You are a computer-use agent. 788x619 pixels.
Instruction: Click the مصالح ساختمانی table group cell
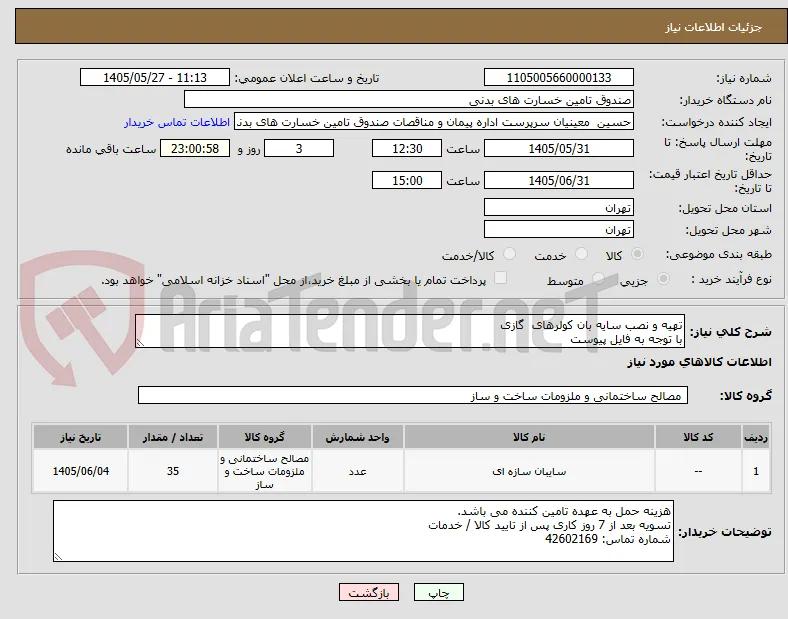[x=264, y=471]
